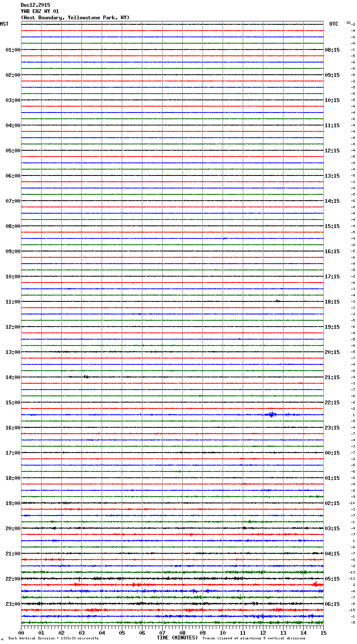Click the Traces clipped at plus/minus 5 vertical divisions note
Screen dimensions: 357x644
[254, 639]
